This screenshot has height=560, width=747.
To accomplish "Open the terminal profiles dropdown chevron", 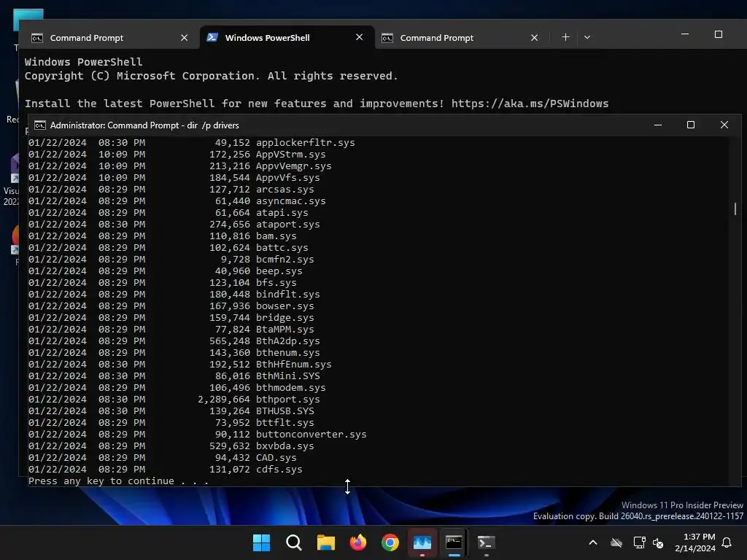I will pyautogui.click(x=587, y=37).
